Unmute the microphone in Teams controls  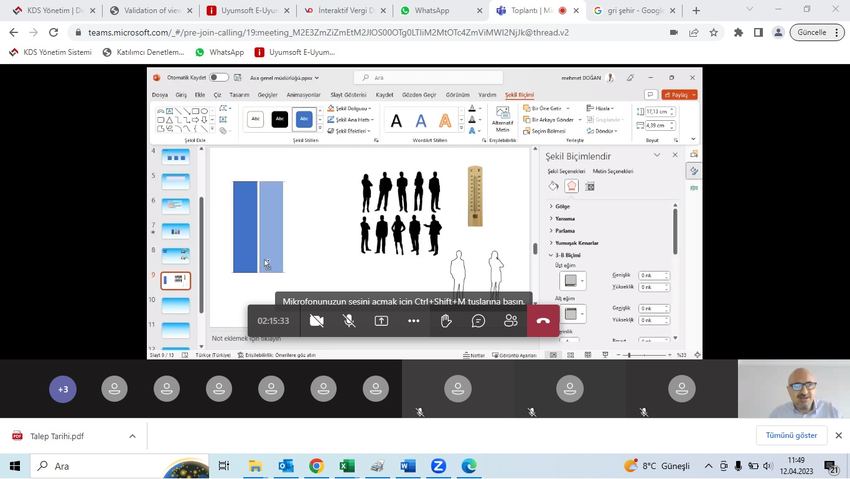tap(349, 321)
